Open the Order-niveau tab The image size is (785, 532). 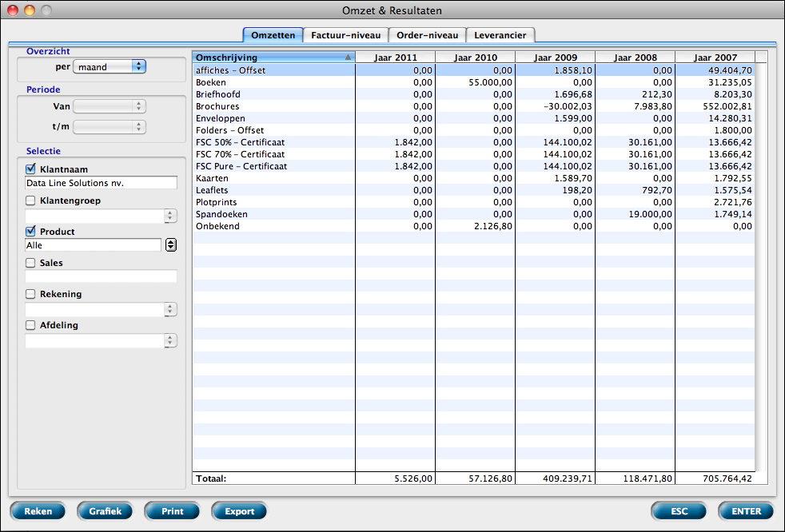[427, 35]
